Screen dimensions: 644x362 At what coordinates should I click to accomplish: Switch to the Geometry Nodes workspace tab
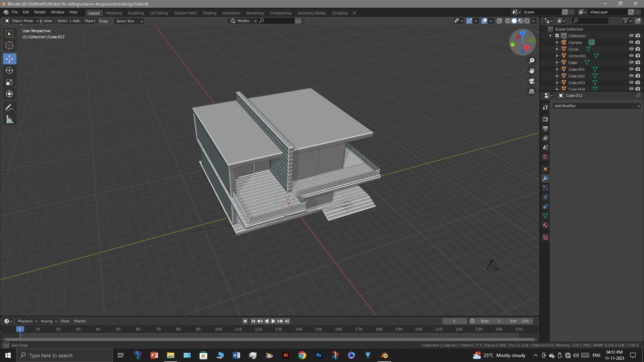[311, 13]
